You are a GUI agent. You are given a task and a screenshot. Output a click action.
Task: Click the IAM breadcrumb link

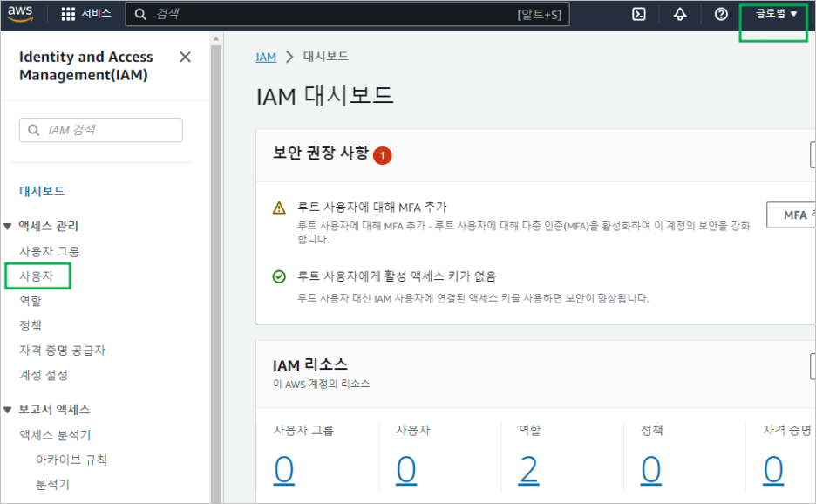click(x=266, y=57)
